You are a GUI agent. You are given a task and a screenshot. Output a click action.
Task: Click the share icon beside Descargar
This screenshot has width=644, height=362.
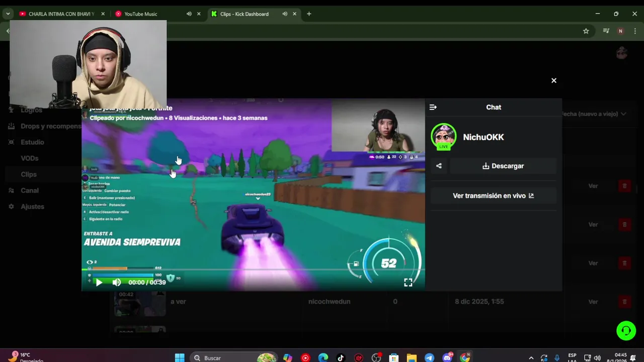coord(439,166)
